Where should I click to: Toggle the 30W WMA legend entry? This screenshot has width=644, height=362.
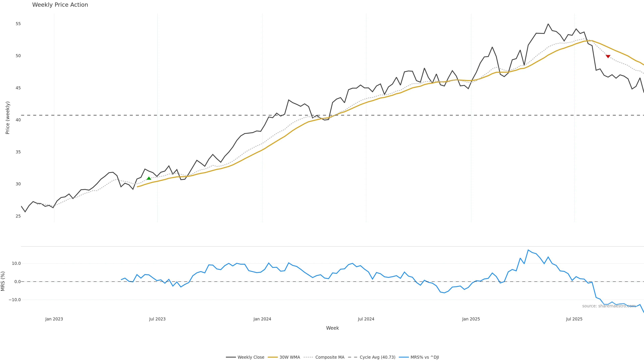(x=289, y=357)
